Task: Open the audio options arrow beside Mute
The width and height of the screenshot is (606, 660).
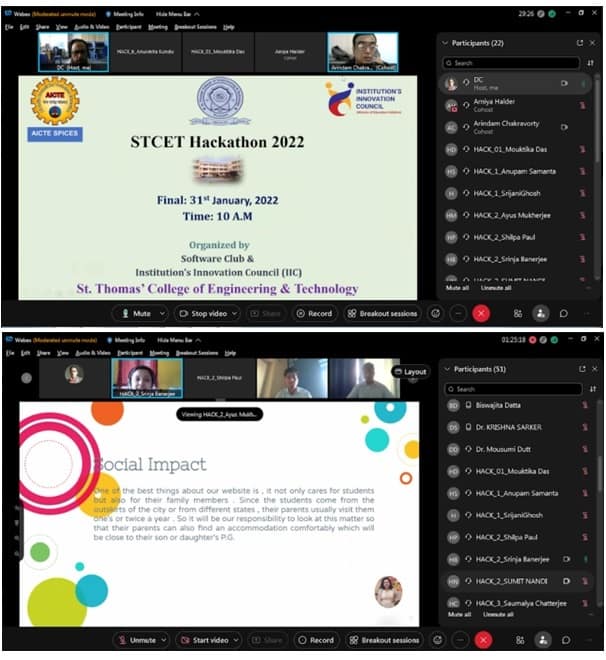Action: pyautogui.click(x=162, y=314)
